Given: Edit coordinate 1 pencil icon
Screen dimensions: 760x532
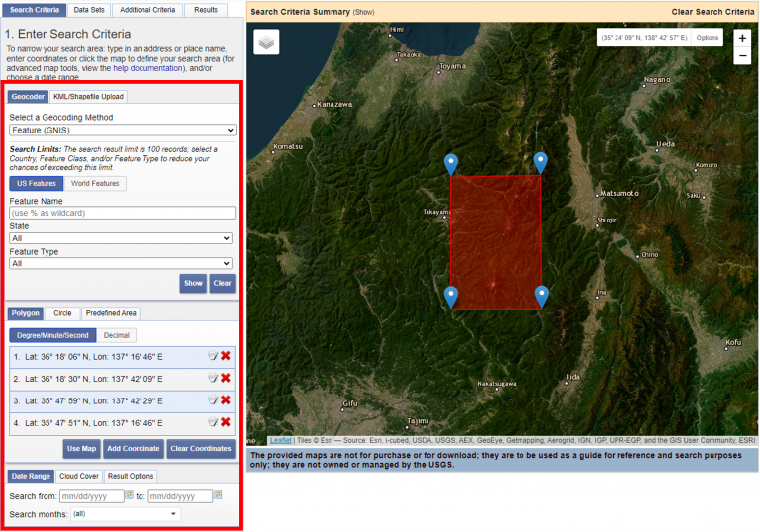Looking at the screenshot, I should pos(213,356).
